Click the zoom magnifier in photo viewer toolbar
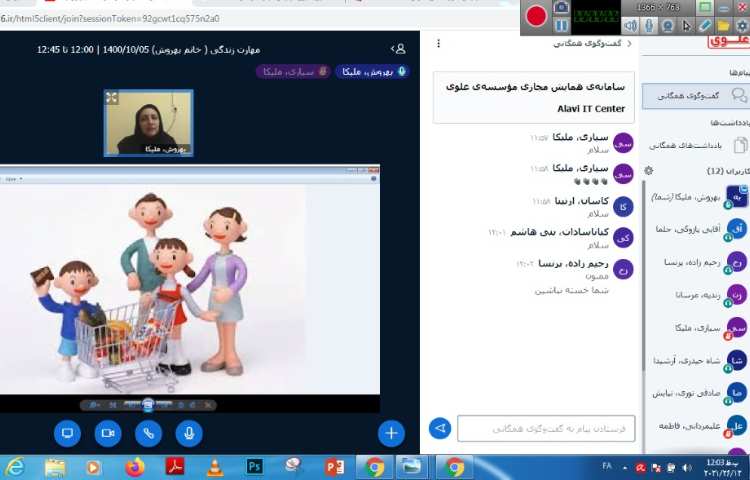This screenshot has width=750, height=480. coord(93,405)
